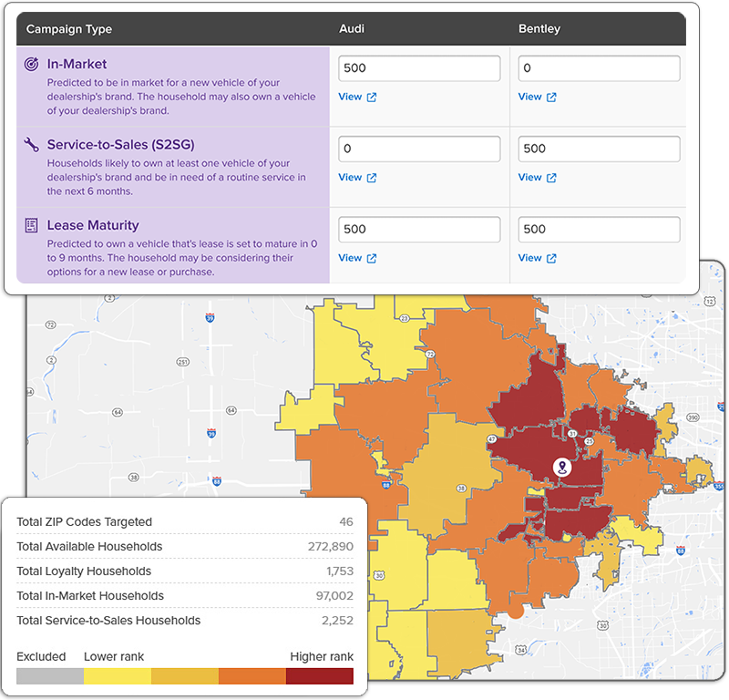Viewport: 729px width, 700px height.
Task: Click the 97,002 in-market households value
Action: pos(334,596)
